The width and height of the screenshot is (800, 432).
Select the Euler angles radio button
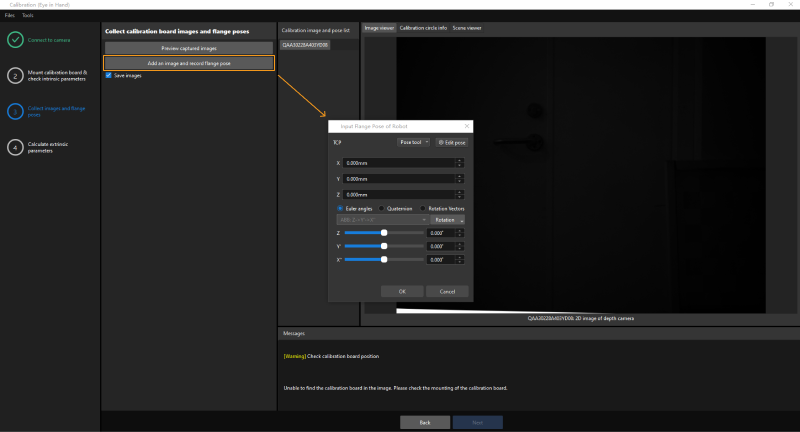click(340, 208)
